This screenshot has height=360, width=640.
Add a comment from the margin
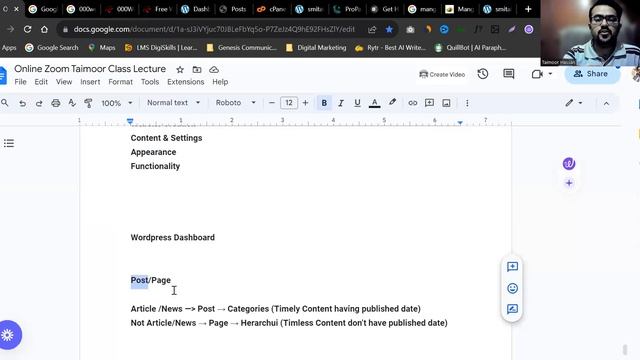[x=512, y=267]
